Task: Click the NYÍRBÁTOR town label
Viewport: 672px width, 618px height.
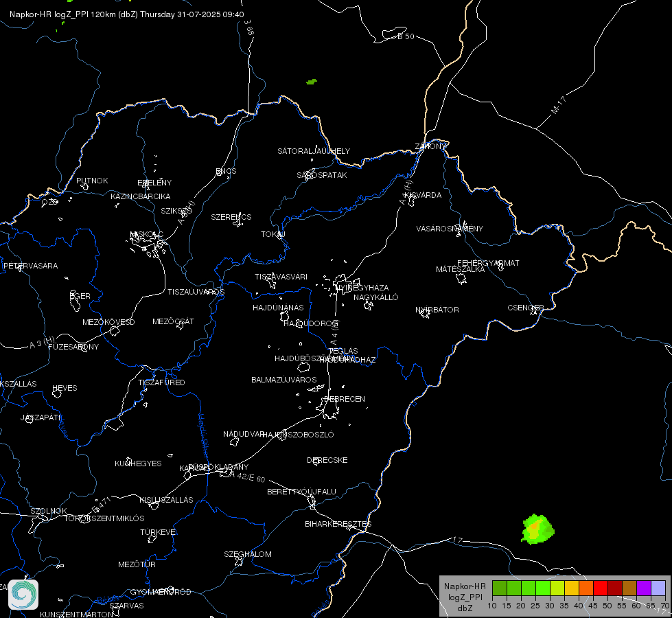Action: point(437,310)
